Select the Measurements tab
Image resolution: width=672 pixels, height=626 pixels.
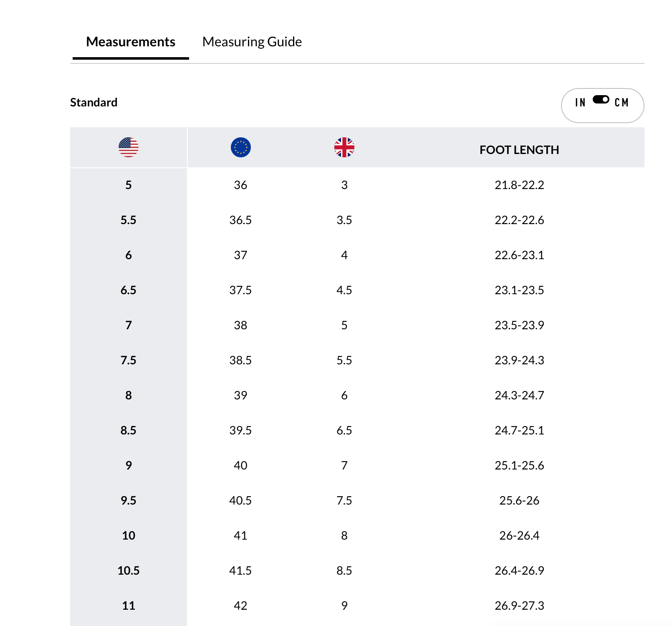click(x=131, y=42)
